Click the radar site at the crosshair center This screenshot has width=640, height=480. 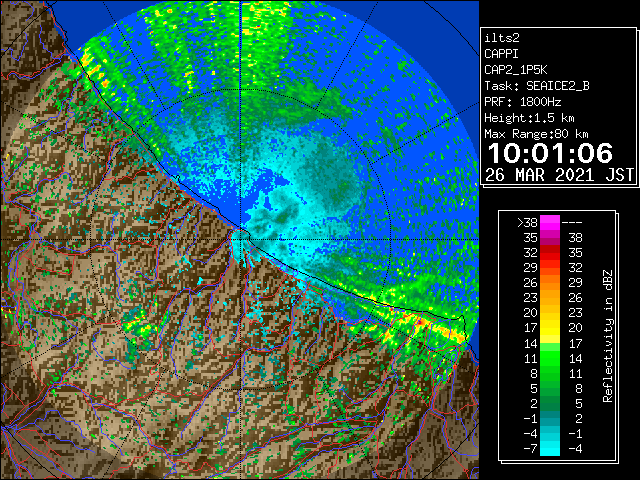[x=240, y=240]
